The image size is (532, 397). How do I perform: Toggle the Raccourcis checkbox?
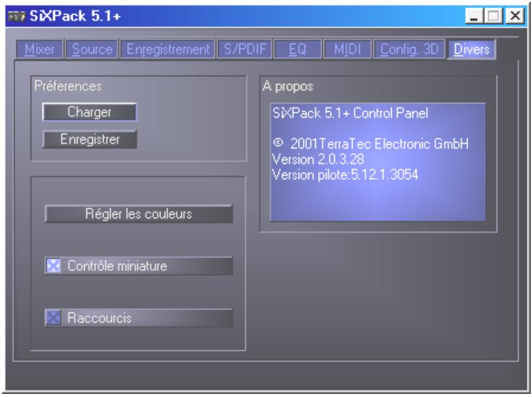pos(54,317)
